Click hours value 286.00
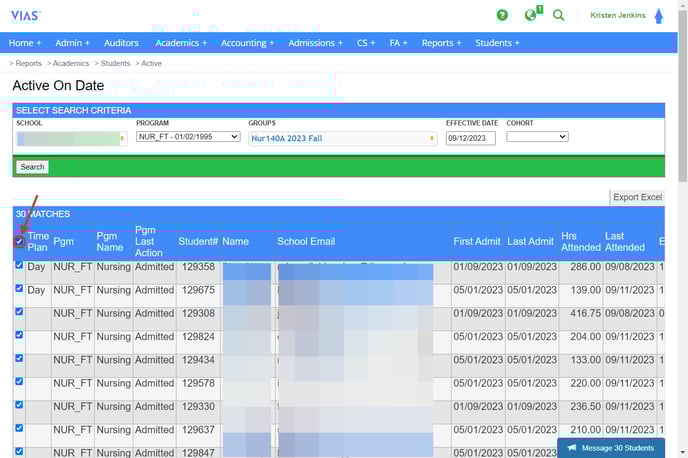688x458 pixels. click(x=585, y=267)
